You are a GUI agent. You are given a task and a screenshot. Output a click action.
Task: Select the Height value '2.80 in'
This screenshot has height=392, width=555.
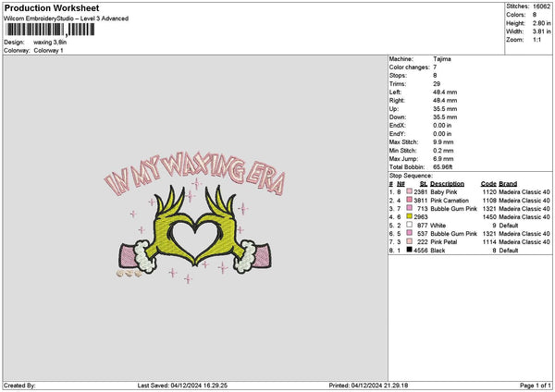tap(541, 23)
